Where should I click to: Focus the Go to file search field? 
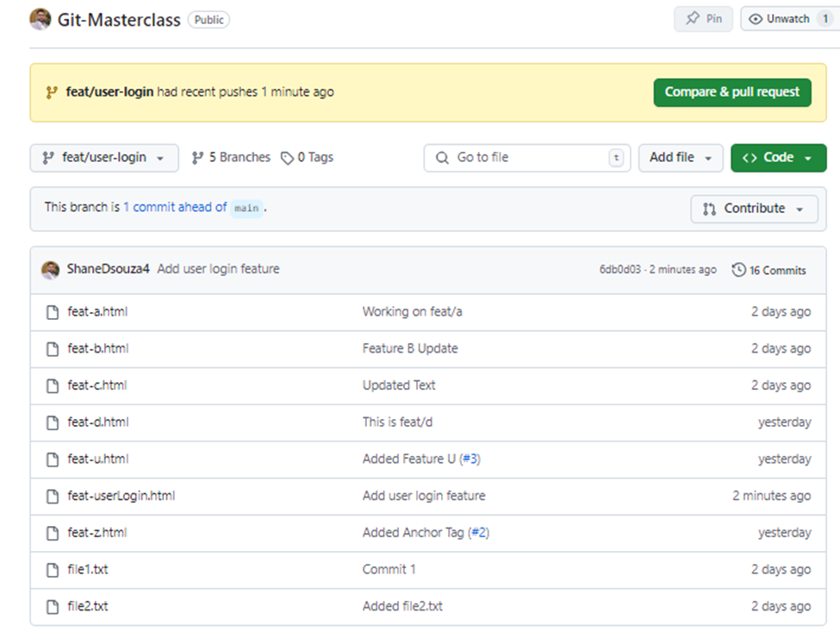click(527, 158)
